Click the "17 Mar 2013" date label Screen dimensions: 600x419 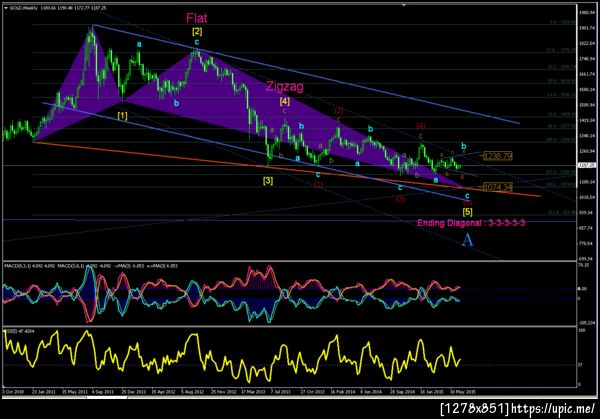pyautogui.click(x=253, y=392)
